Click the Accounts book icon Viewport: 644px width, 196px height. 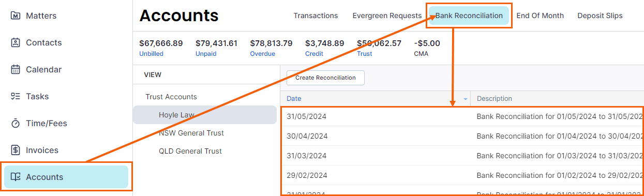point(16,177)
